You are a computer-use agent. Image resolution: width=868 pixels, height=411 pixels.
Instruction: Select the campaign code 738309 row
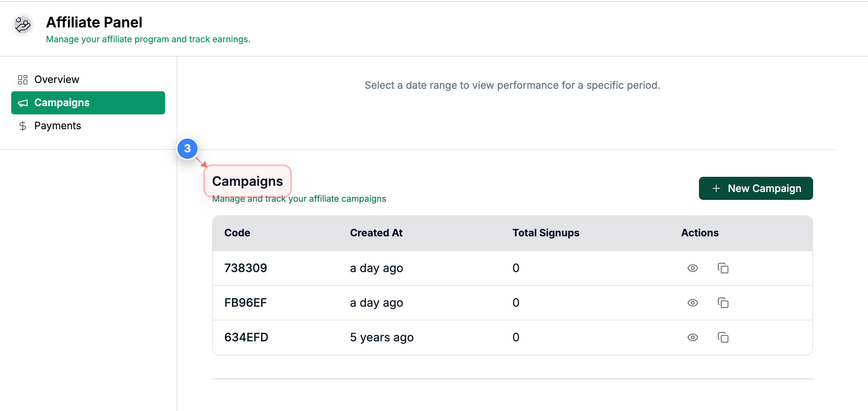[246, 268]
